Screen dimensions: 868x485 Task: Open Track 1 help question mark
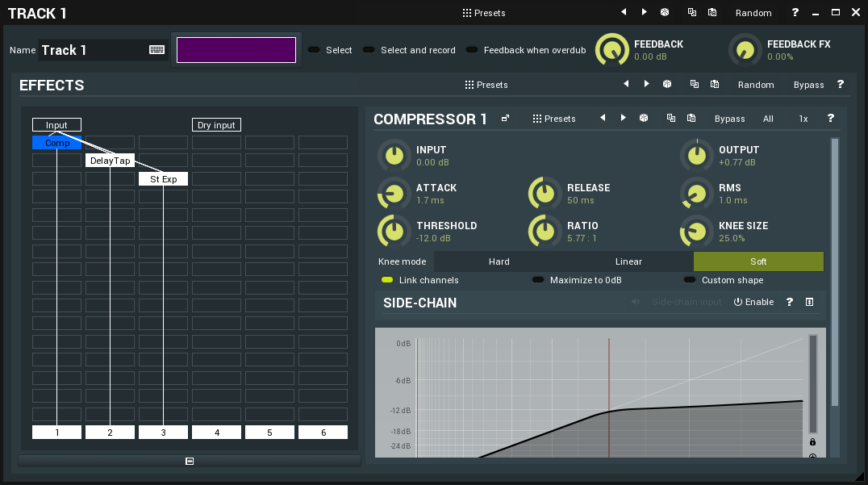pos(795,12)
